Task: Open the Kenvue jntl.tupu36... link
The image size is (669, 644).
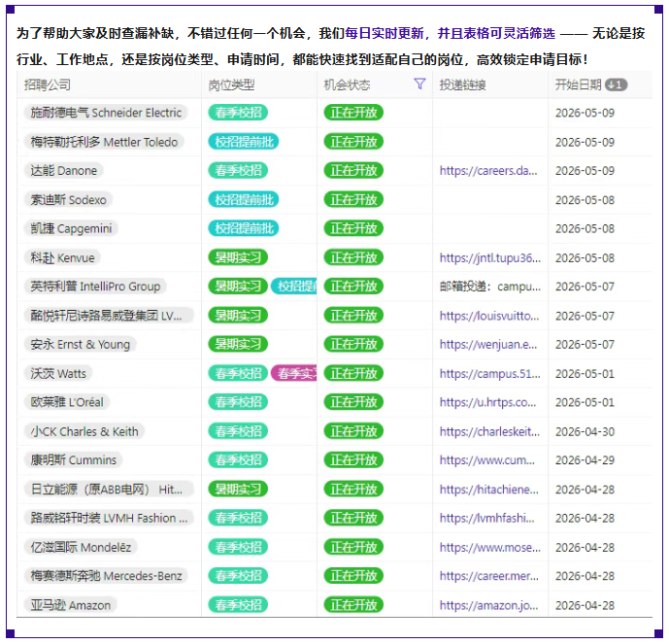Action: (489, 257)
